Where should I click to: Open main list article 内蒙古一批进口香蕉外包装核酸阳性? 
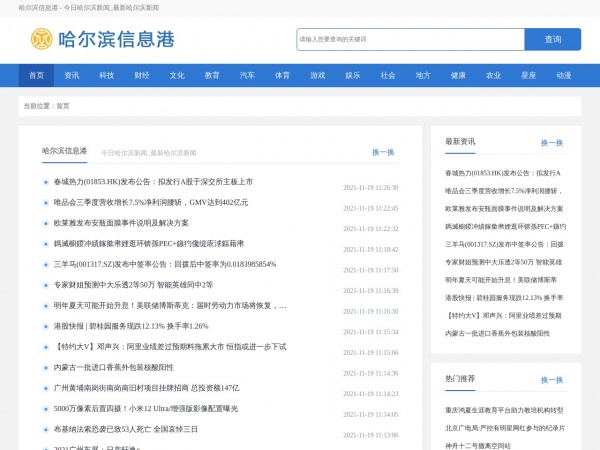[x=114, y=368]
